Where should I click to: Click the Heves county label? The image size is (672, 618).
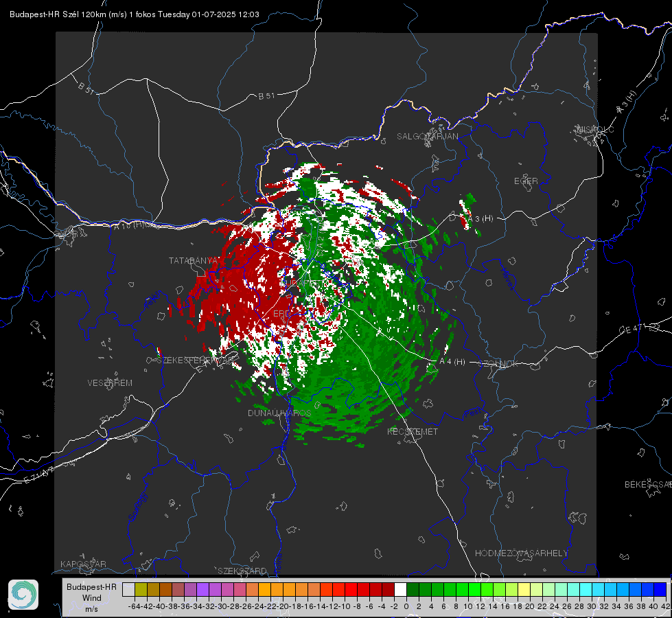(x=507, y=279)
